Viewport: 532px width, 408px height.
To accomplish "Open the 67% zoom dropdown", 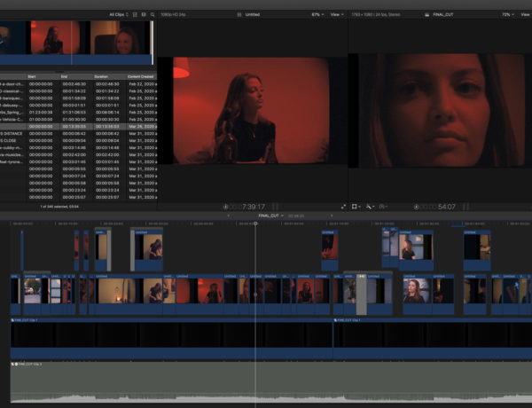I will 317,15.
